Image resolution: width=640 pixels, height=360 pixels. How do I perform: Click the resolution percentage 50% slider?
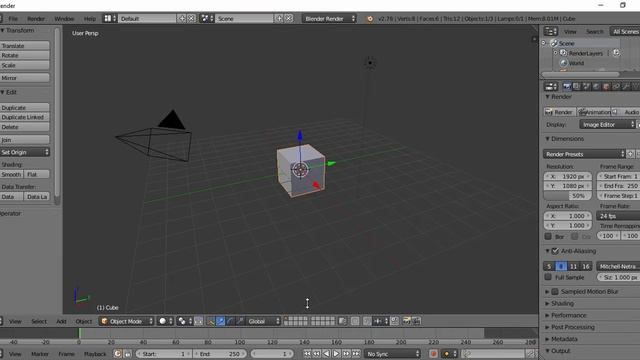click(568, 196)
